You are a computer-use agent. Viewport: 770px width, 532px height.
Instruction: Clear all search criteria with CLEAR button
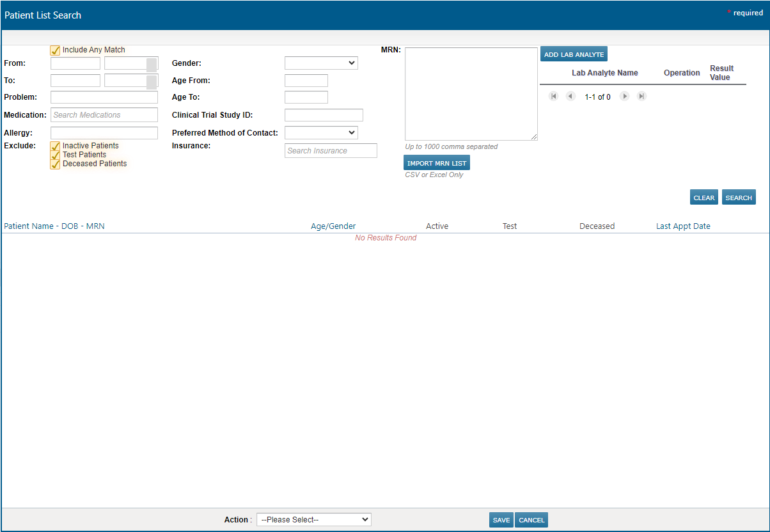coord(703,197)
